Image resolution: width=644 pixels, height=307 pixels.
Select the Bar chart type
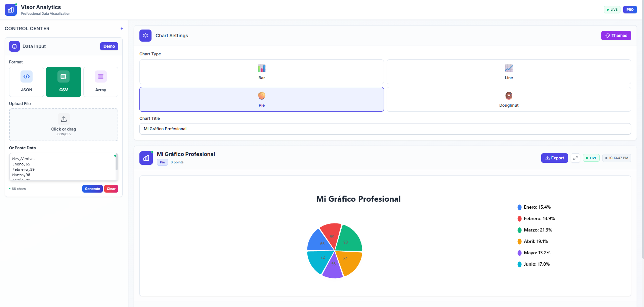261,72
